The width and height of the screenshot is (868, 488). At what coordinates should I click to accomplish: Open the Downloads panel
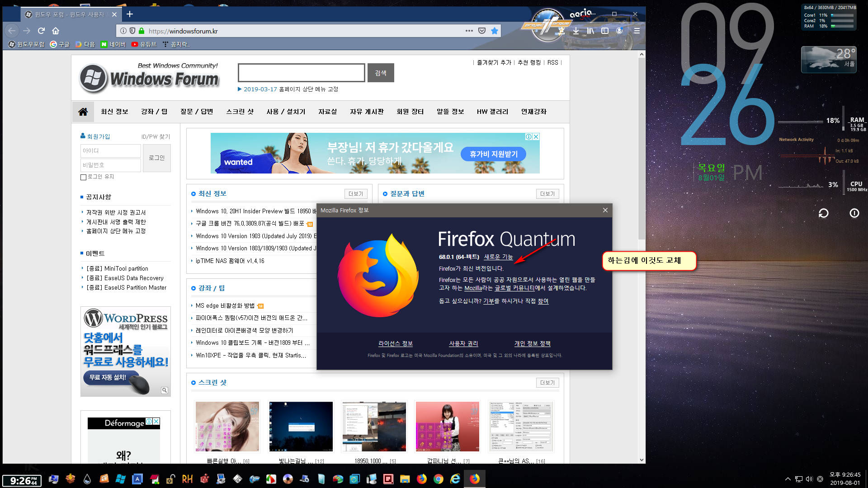576,31
